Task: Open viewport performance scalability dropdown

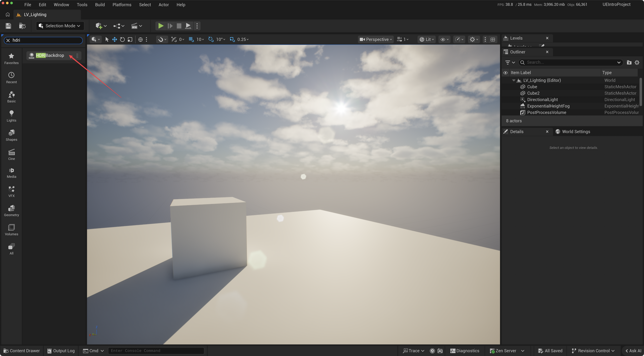Action: [x=459, y=40]
